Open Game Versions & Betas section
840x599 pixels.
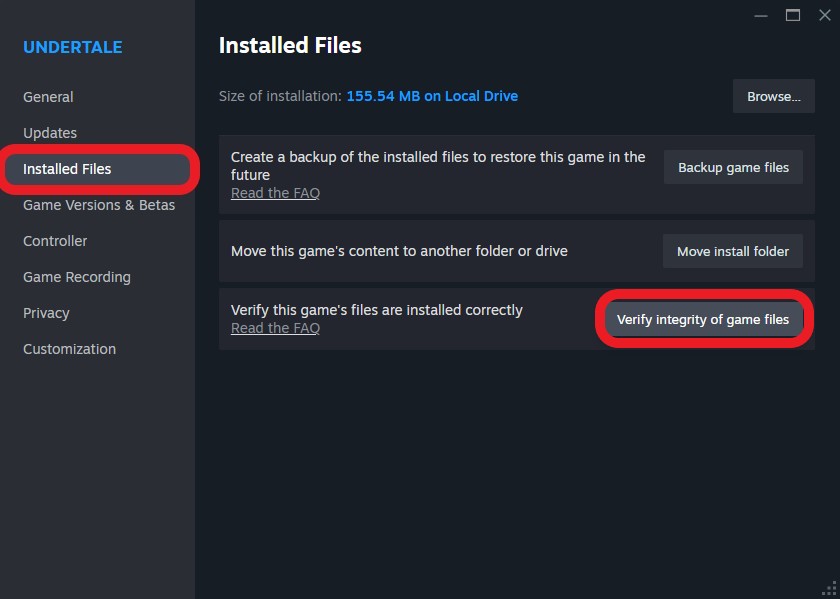point(99,205)
